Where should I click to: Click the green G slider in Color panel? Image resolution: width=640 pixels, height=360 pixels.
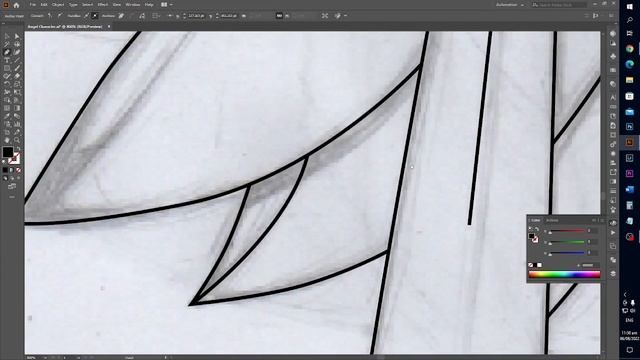pos(567,242)
